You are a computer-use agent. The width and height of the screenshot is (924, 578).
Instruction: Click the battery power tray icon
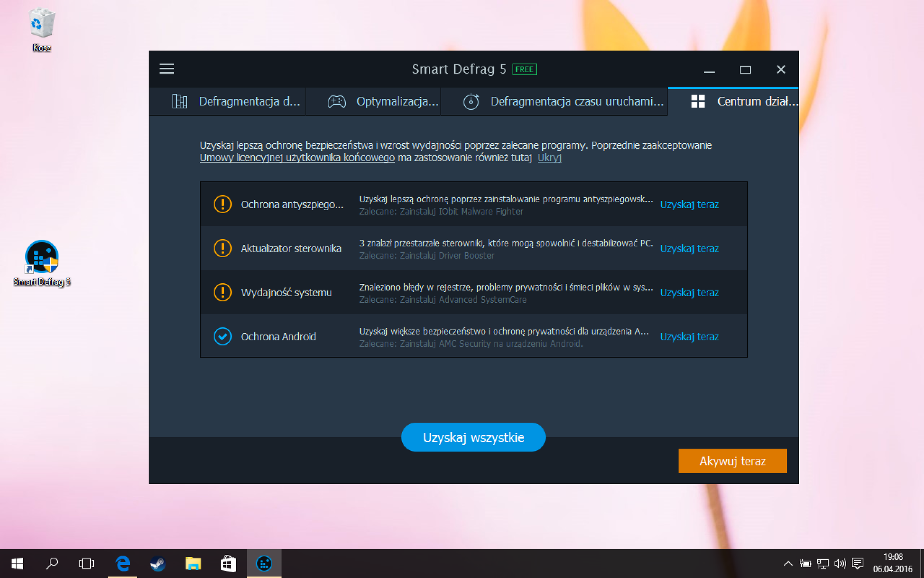805,564
